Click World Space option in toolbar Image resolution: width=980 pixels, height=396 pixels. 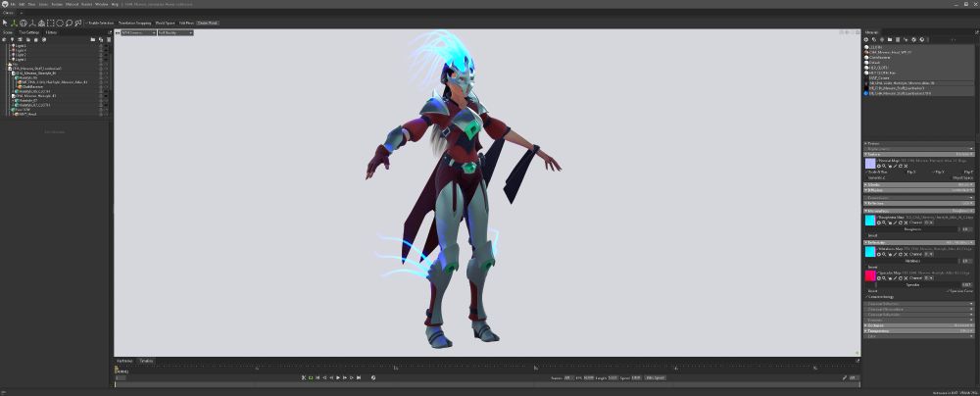click(165, 24)
